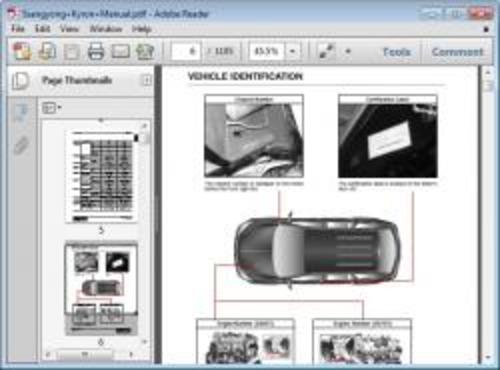Image resolution: width=500 pixels, height=370 pixels.
Task: Click the fit page zoom icon
Action: point(326,51)
